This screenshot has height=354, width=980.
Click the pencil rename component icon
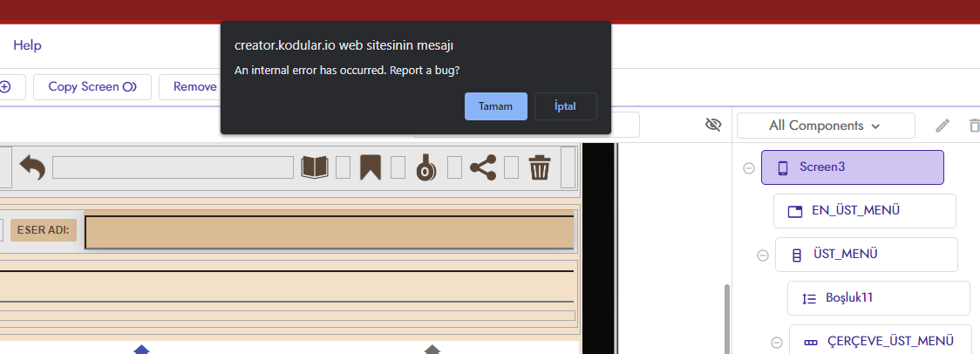click(942, 126)
